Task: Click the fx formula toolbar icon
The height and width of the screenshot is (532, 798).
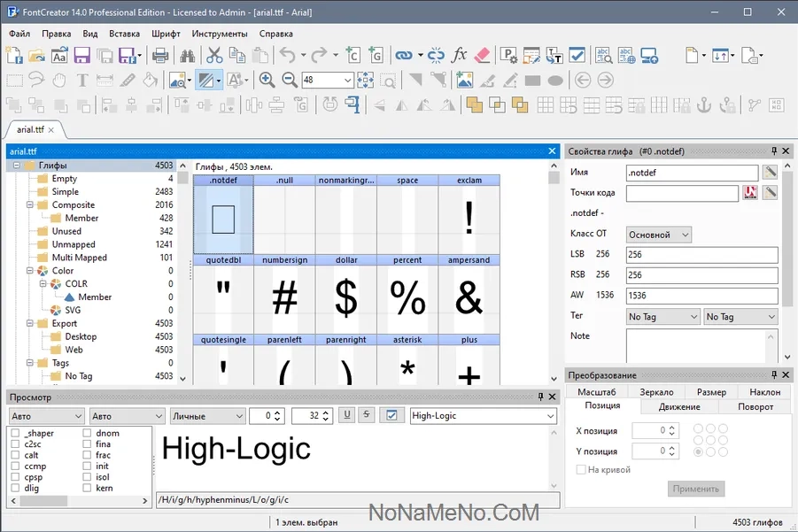Action: tap(459, 56)
